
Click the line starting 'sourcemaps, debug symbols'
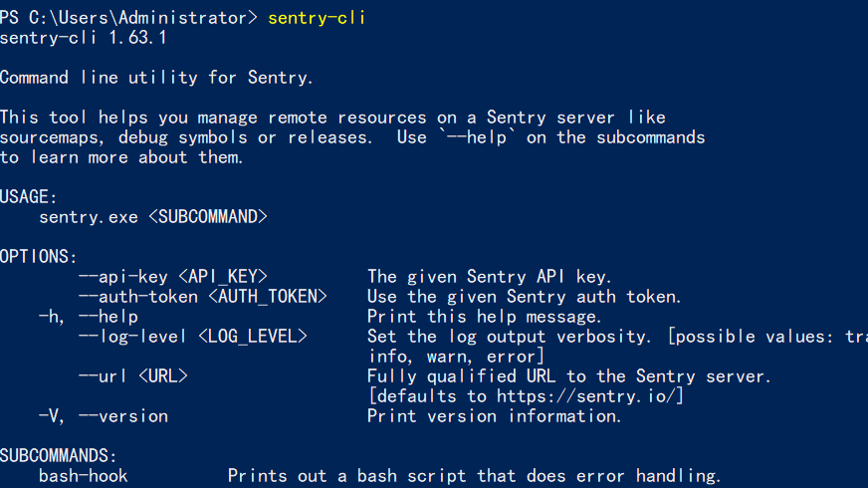[352, 137]
